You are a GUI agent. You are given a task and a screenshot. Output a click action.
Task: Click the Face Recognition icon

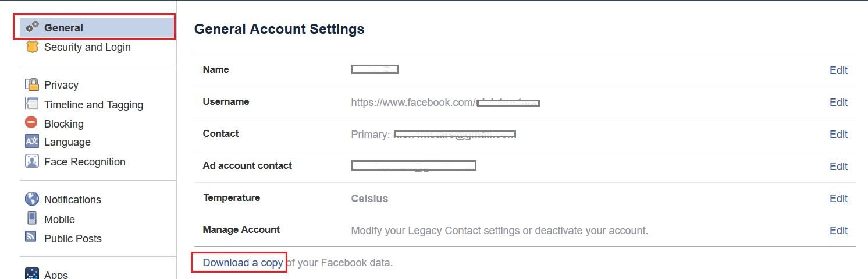32,161
